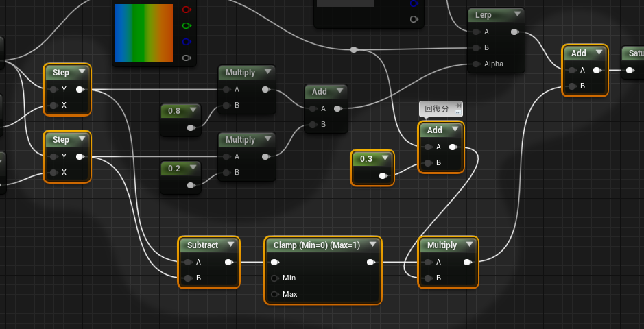Click the Lerp node's Alpha input pin
The height and width of the screenshot is (329, 644).
476,64
